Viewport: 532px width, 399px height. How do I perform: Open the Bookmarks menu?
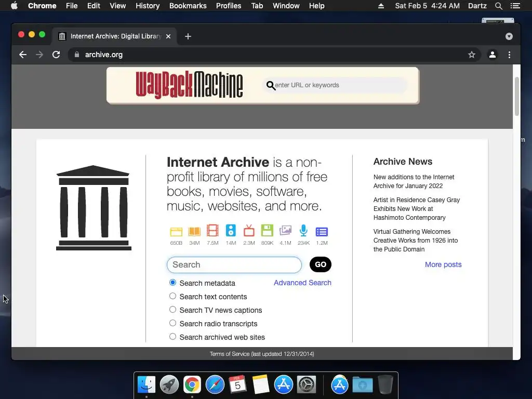[x=188, y=6]
